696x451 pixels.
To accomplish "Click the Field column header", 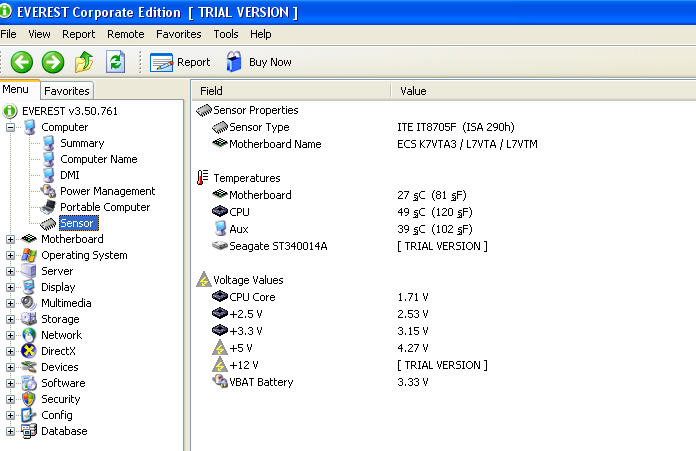I will (x=291, y=91).
